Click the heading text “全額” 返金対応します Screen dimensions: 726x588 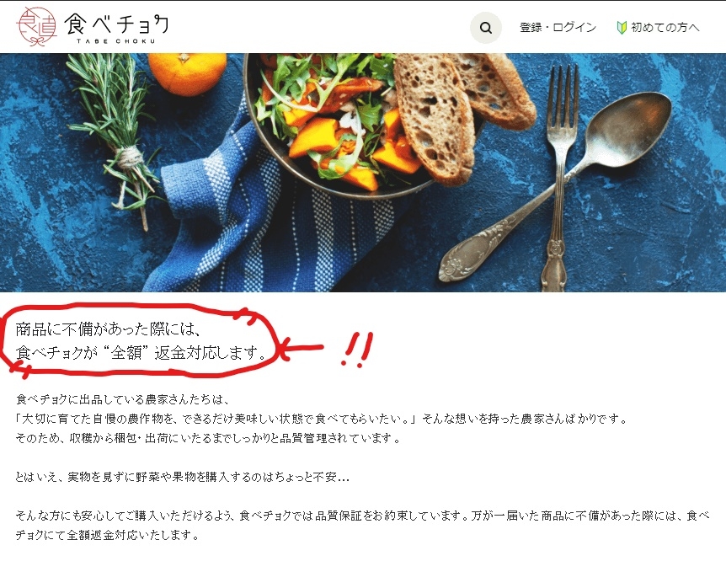click(184, 353)
